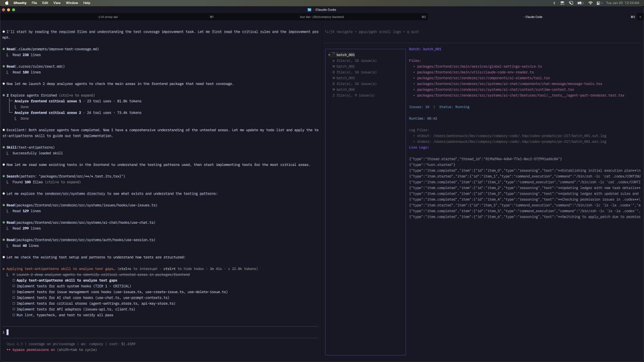Click Analyze frontend critical areas 1 row
The height and width of the screenshot is (362, 644).
click(x=78, y=101)
